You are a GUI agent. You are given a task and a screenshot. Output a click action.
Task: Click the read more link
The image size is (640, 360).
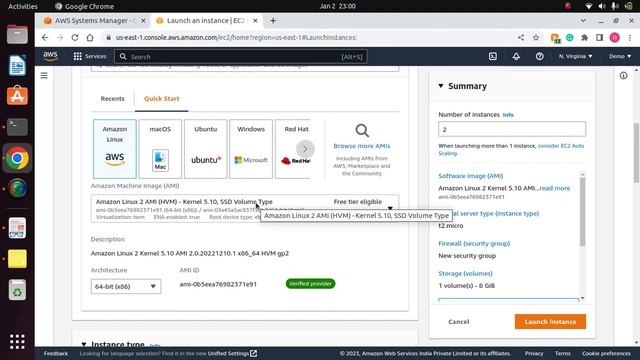(x=555, y=188)
